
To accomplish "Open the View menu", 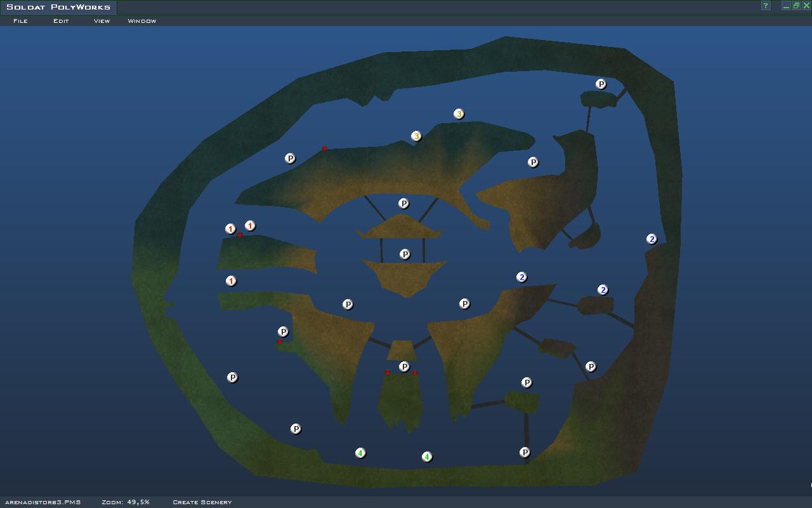I will (101, 21).
